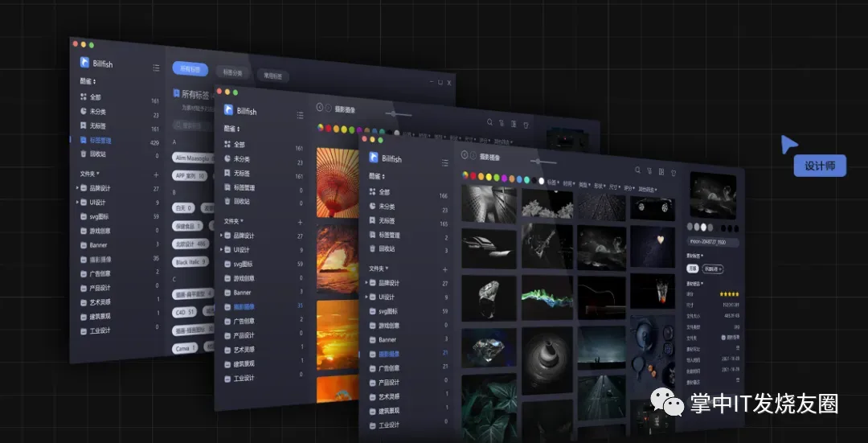Switch to 所有标签 tab in back window
Image resolution: width=868 pixels, height=443 pixels.
pyautogui.click(x=190, y=69)
